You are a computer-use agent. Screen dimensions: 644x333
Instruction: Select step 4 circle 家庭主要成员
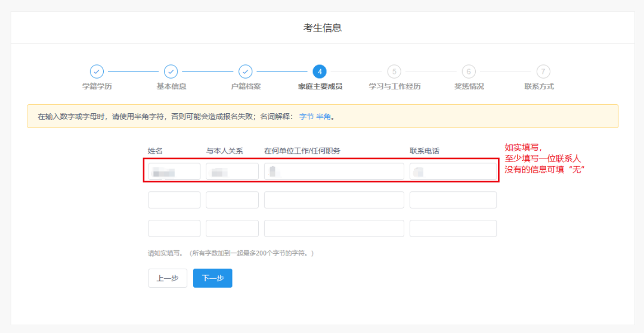[x=320, y=71]
